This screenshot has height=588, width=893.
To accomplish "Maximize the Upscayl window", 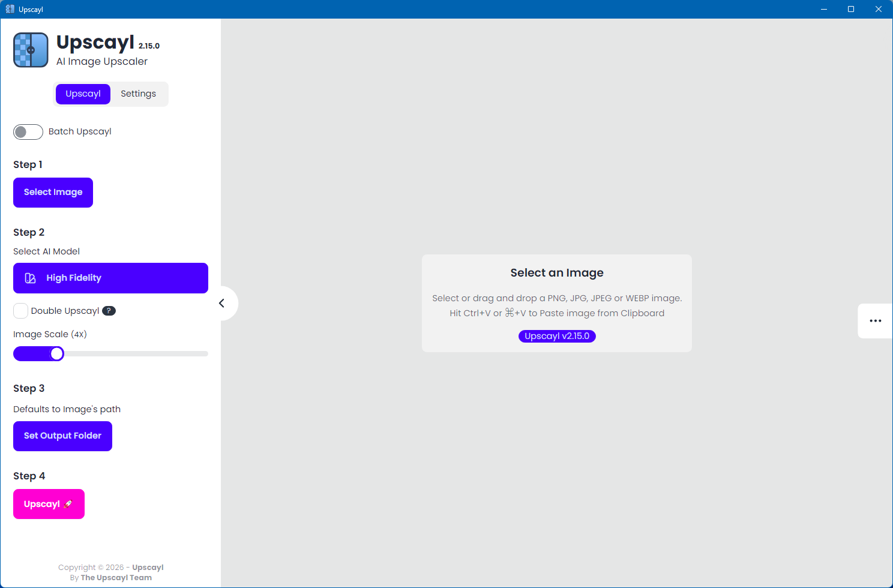I will (851, 9).
